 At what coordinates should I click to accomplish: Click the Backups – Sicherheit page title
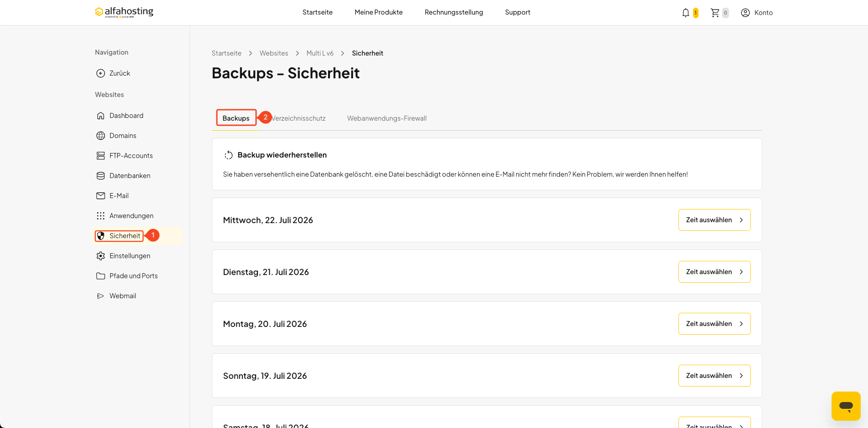(286, 73)
